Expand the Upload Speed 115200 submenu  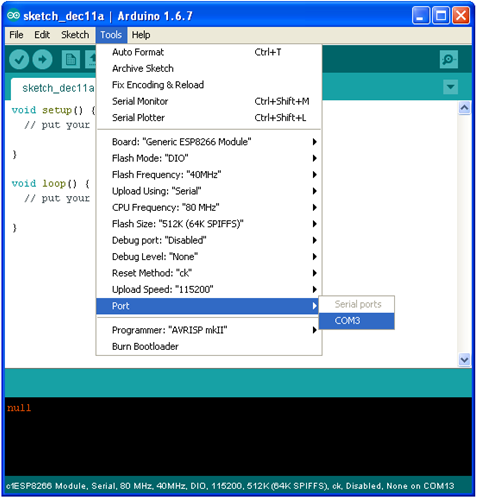(x=209, y=289)
